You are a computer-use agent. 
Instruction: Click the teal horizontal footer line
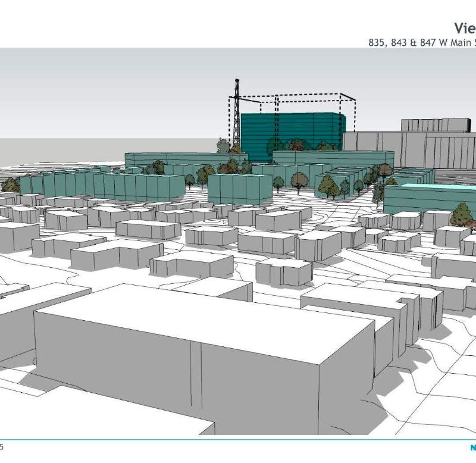[x=238, y=440]
